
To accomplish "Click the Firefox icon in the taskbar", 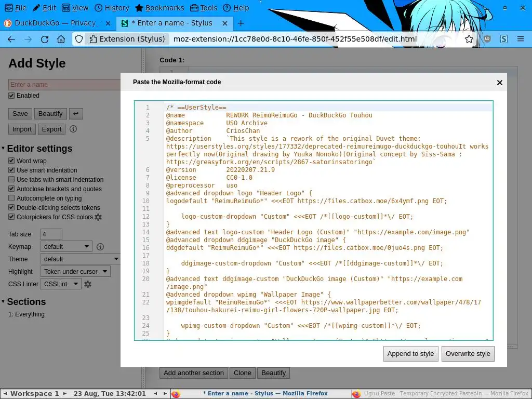I will point(176,394).
